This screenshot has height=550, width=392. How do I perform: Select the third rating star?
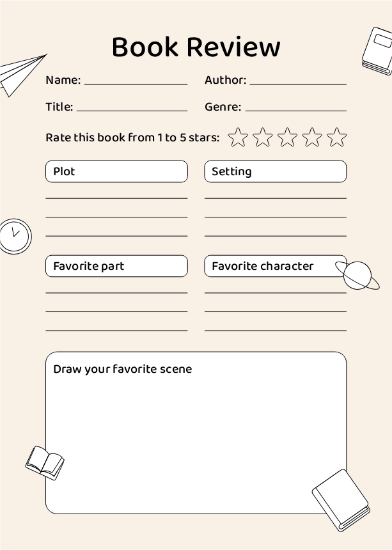[x=287, y=137]
